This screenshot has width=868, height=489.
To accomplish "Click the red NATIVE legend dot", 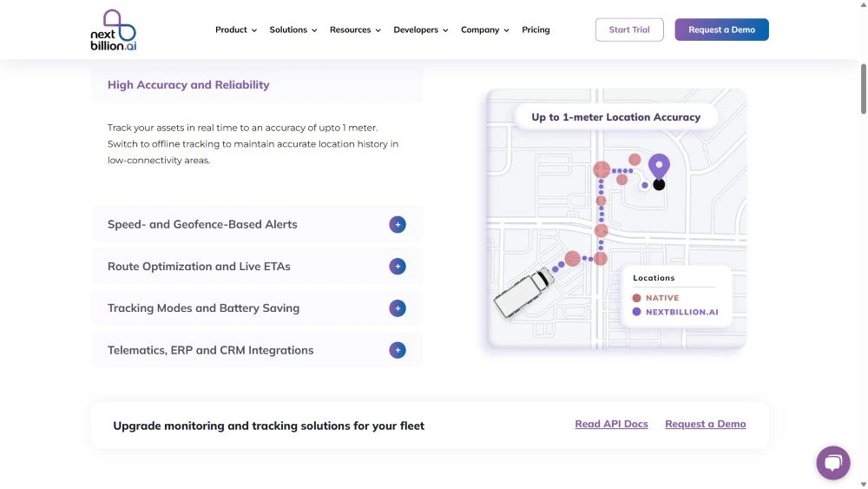I will [x=636, y=298].
